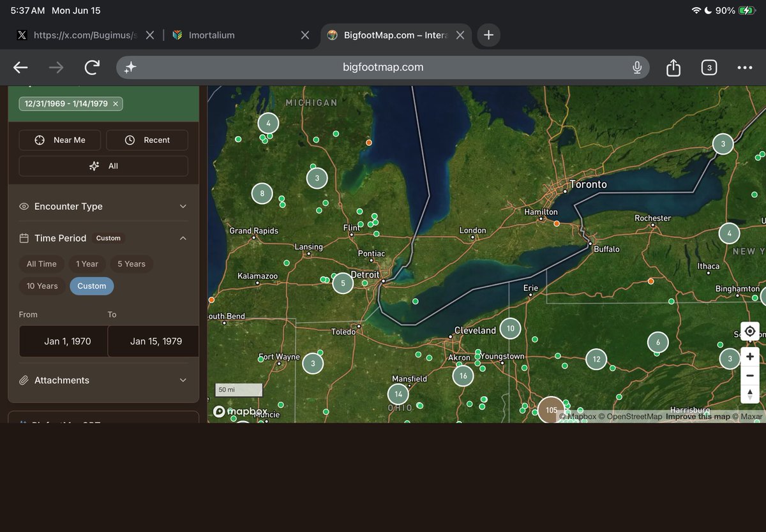Tap the battery indicator in status bar
The height and width of the screenshot is (532, 766).
[747, 10]
